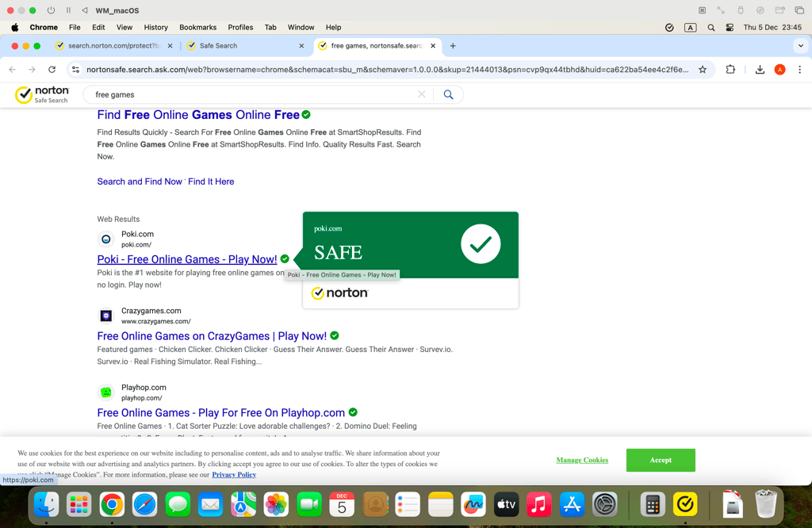This screenshot has width=812, height=528.
Task: View site information icon in address bar
Action: click(x=75, y=69)
